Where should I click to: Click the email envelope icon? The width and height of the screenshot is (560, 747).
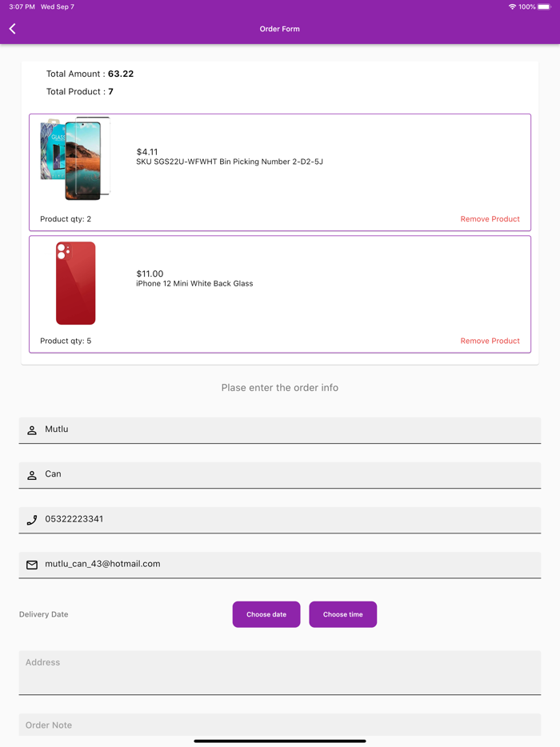click(32, 564)
